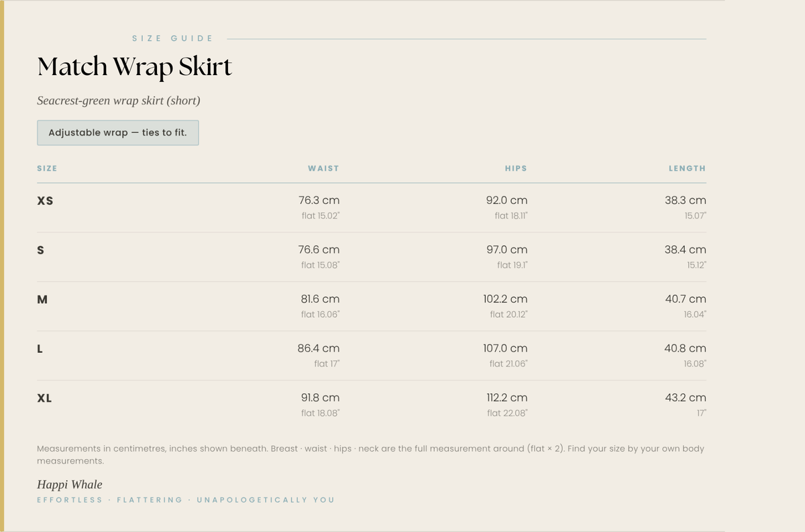Click waist value '81.6 cm'
Screen dimensions: 805x532
[320, 299]
